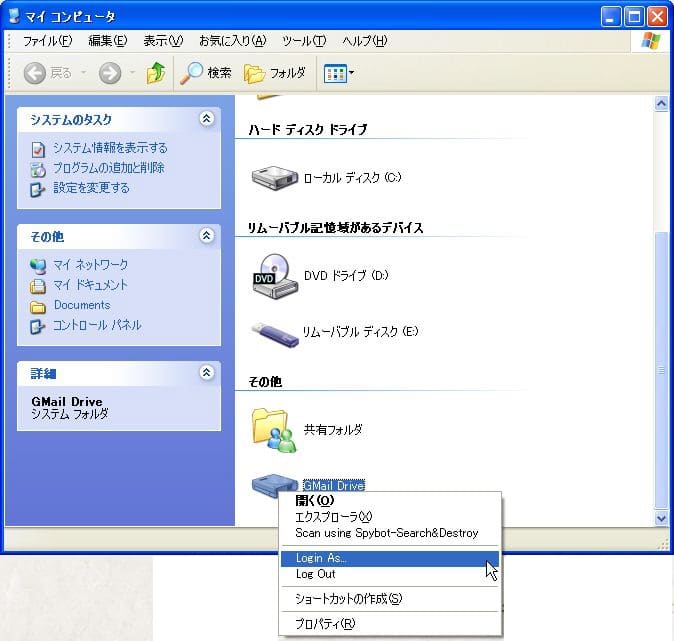Collapse the Details (詳細) panel
674x641 pixels.
(207, 373)
